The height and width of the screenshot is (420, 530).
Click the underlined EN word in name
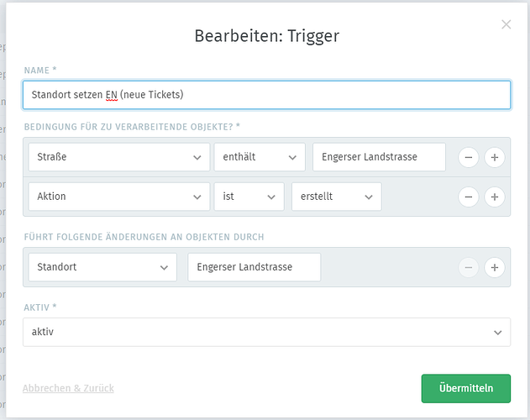pyautogui.click(x=111, y=95)
